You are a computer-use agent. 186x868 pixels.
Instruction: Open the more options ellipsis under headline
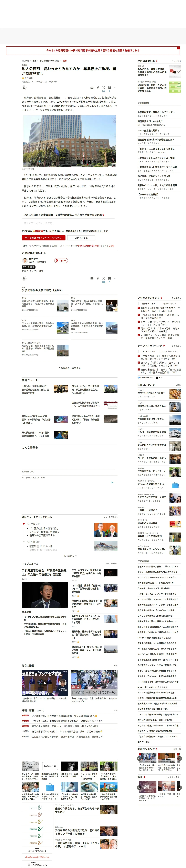(x=115, y=88)
